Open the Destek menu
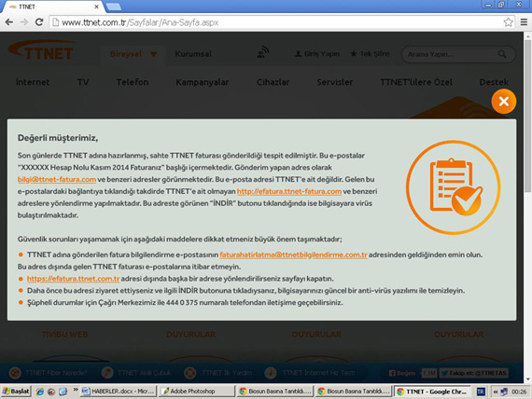This screenshot has width=532, height=399. [494, 82]
